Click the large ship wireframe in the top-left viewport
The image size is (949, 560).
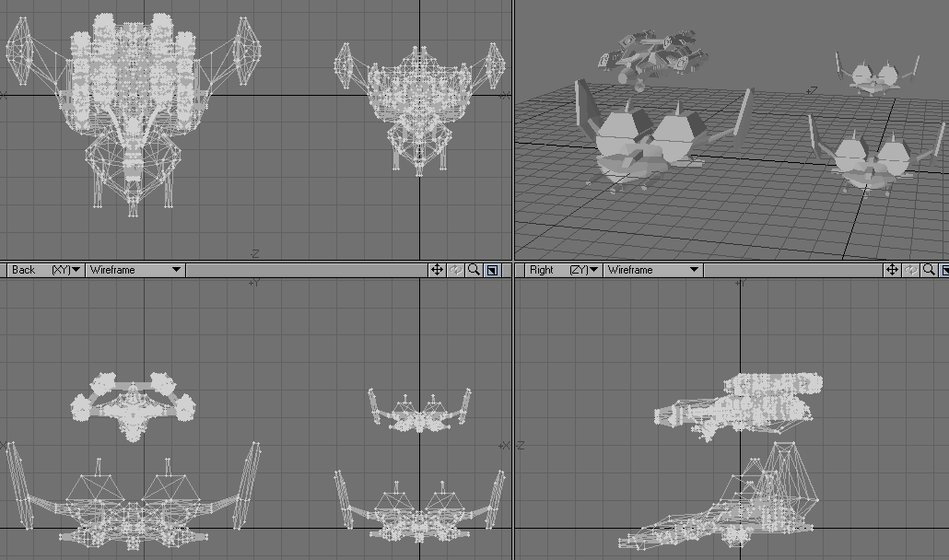click(132, 101)
